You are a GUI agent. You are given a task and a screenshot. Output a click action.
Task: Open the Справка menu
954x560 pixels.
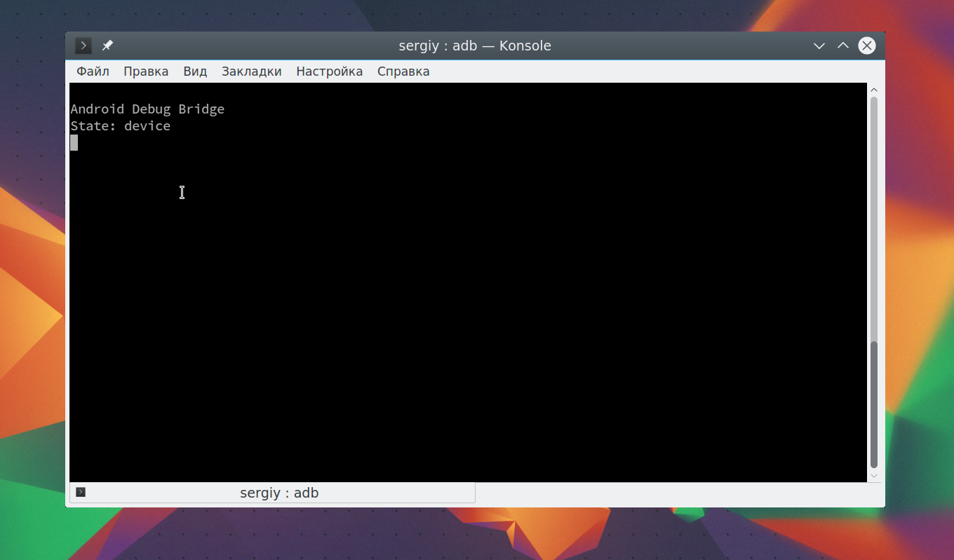click(x=403, y=71)
